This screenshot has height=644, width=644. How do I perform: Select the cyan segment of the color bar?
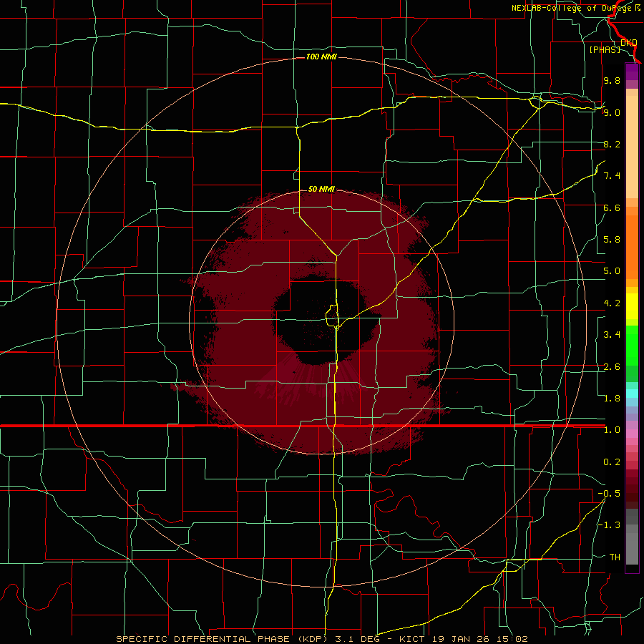pyautogui.click(x=632, y=394)
